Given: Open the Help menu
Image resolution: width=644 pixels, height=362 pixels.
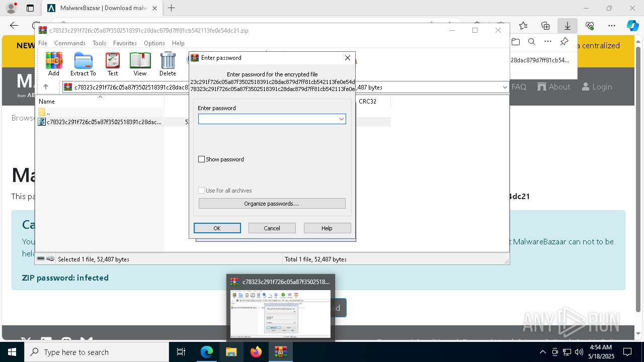Looking at the screenshot, I should click(178, 43).
